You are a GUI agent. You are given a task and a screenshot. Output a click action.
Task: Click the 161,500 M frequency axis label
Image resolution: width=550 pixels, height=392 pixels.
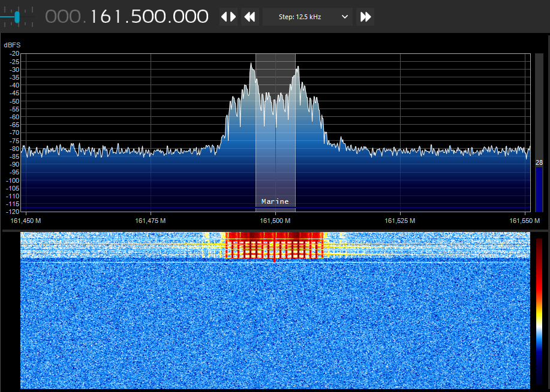tap(275, 221)
